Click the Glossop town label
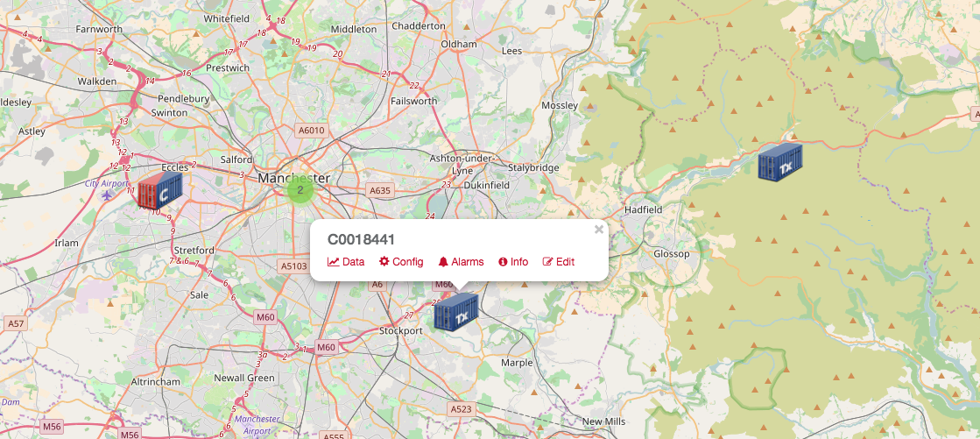 [x=671, y=254]
